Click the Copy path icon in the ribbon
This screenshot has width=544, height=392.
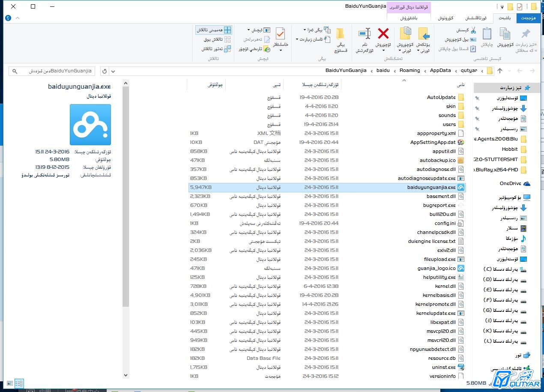click(x=473, y=39)
